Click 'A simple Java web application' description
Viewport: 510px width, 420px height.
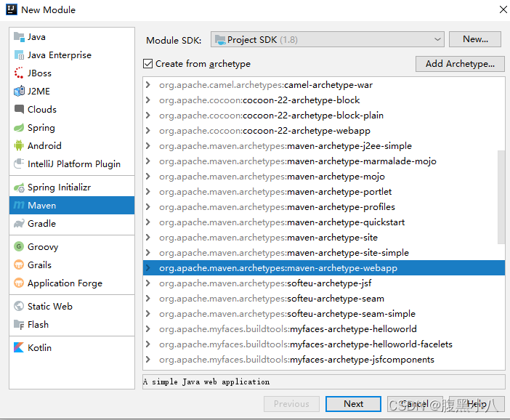tap(206, 381)
